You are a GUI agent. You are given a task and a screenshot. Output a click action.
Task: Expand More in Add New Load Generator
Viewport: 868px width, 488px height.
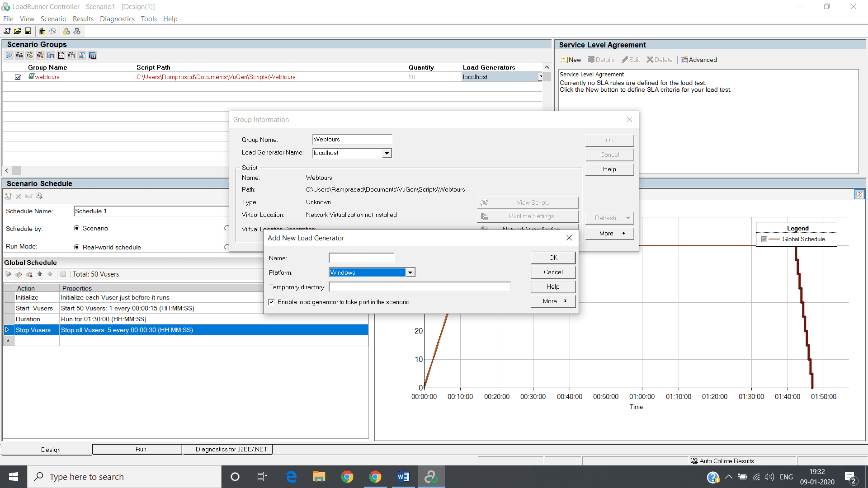[553, 301]
